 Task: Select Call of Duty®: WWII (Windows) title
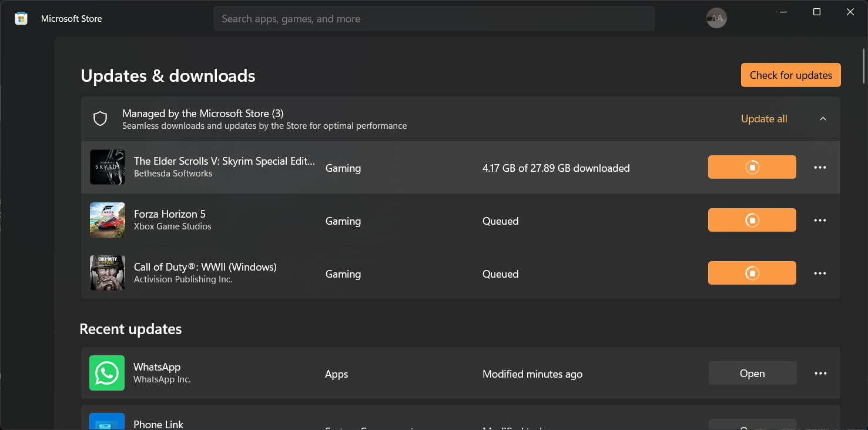pyautogui.click(x=205, y=267)
